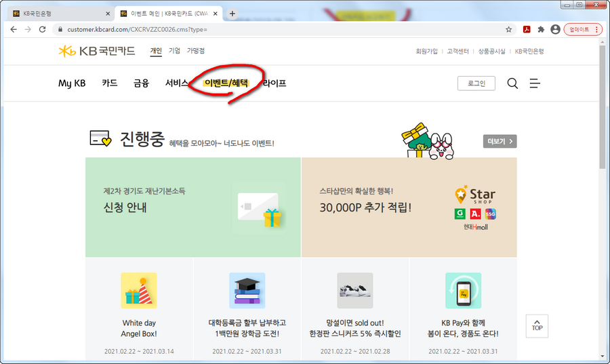
Task: Click the card-with-heart 진행중 icon
Action: point(100,138)
